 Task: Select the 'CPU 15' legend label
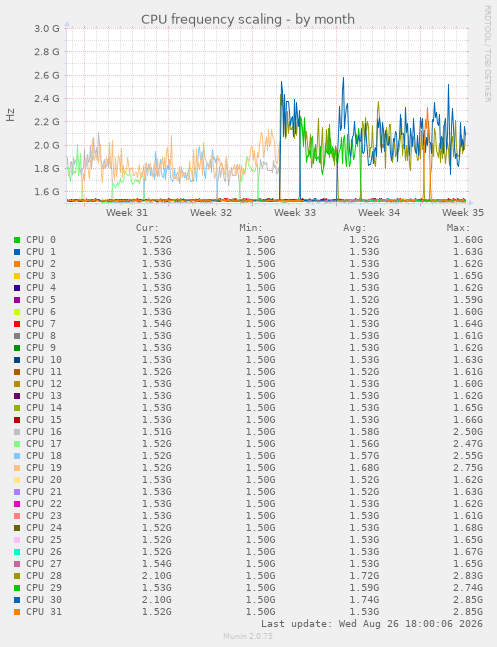[x=44, y=419]
